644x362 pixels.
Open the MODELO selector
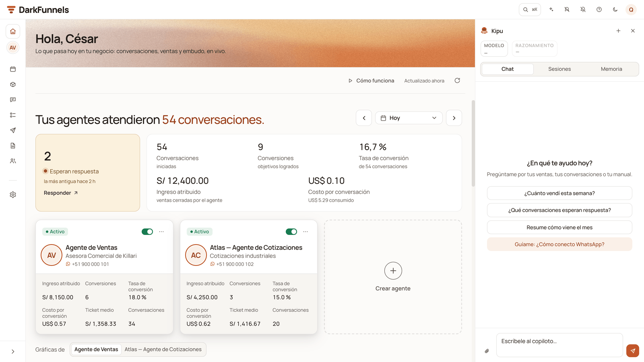pos(494,49)
